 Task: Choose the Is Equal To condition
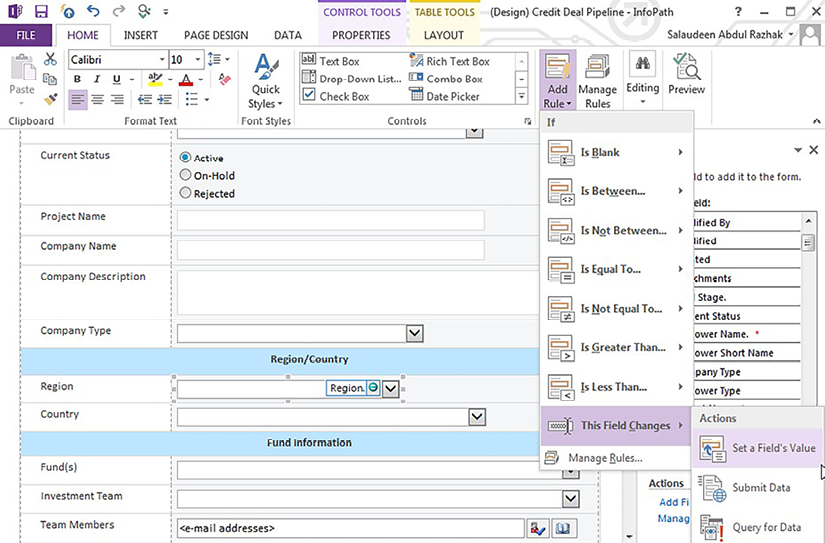(x=616, y=269)
